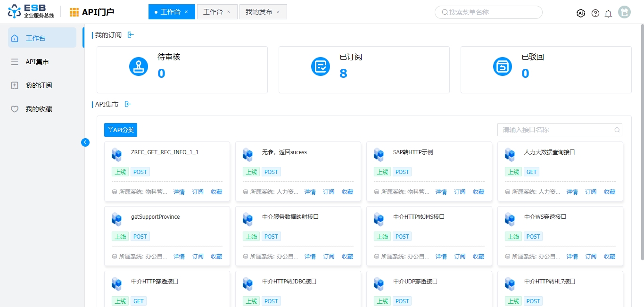Click the 已订阅 checklist icon
The width and height of the screenshot is (644, 307).
click(x=321, y=66)
